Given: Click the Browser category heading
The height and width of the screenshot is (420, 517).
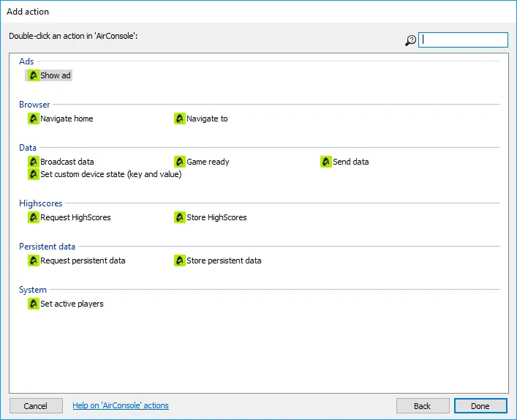Looking at the screenshot, I should (34, 105).
